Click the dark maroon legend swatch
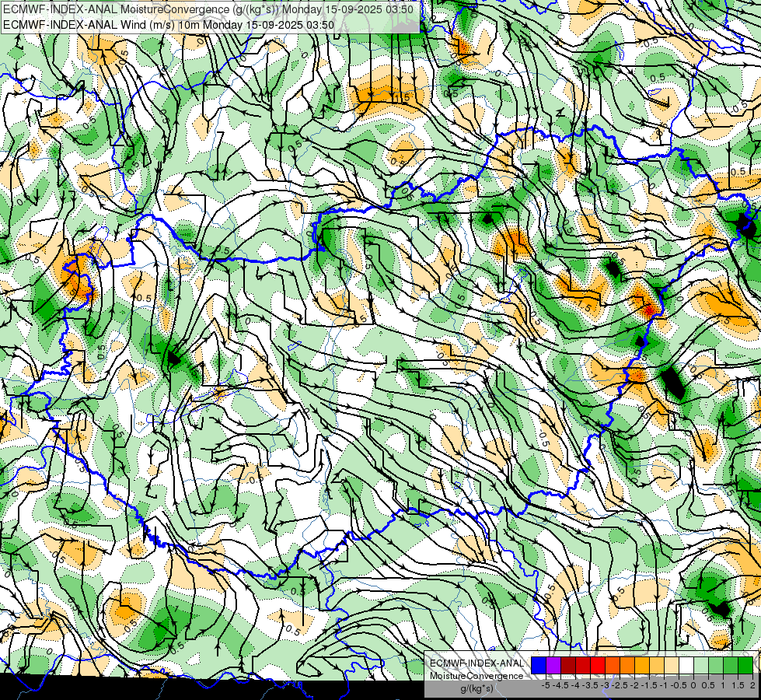Viewport: 761px width, 700px height. click(568, 665)
